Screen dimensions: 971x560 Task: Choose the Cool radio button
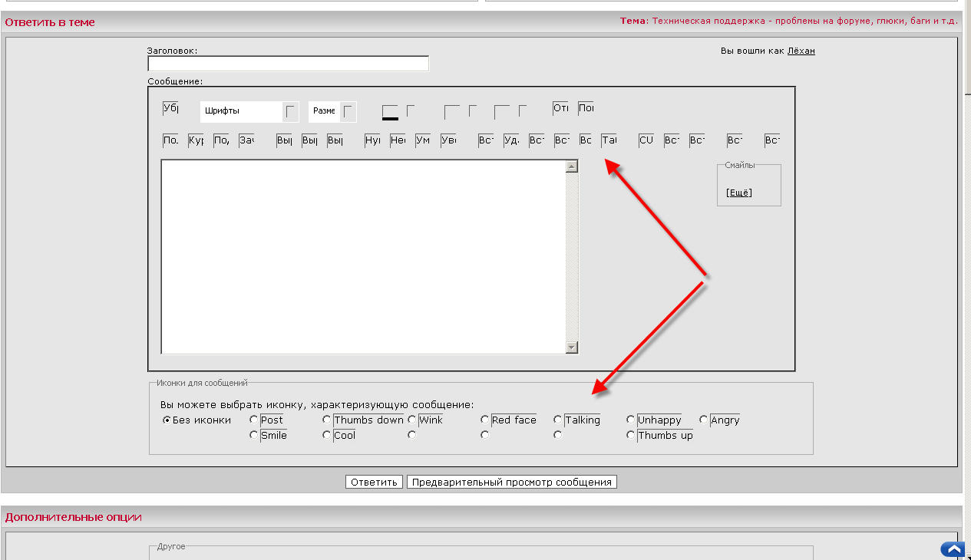coord(327,435)
